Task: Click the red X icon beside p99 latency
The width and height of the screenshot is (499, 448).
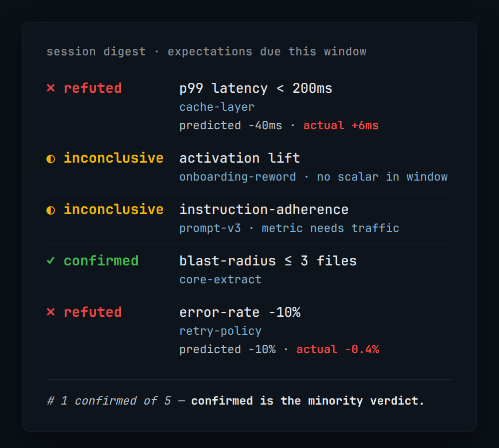Action: (50, 88)
